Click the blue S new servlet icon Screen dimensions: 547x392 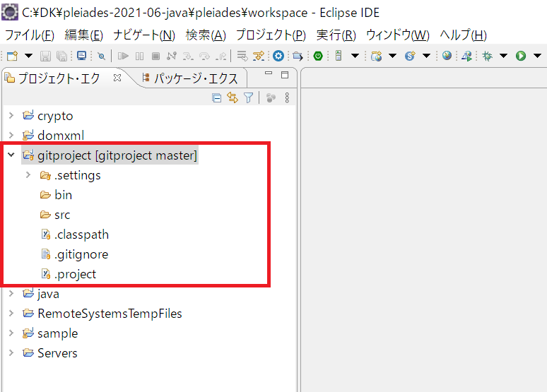pos(410,56)
